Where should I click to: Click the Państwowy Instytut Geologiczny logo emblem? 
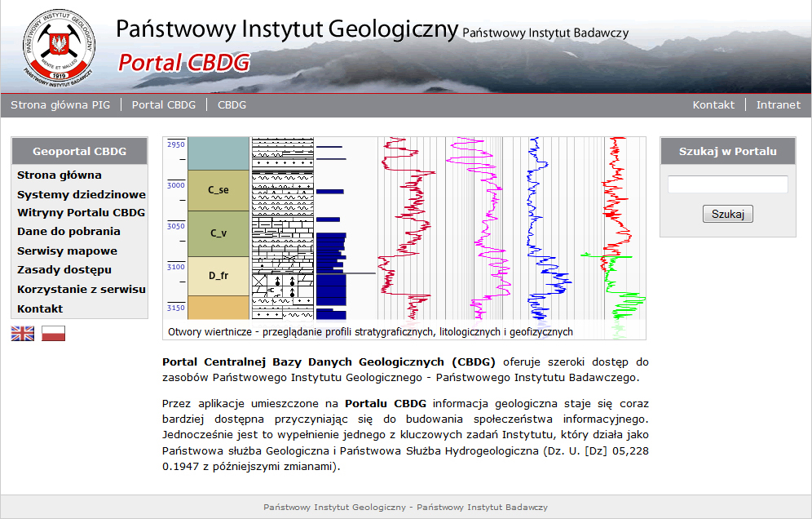(x=58, y=46)
